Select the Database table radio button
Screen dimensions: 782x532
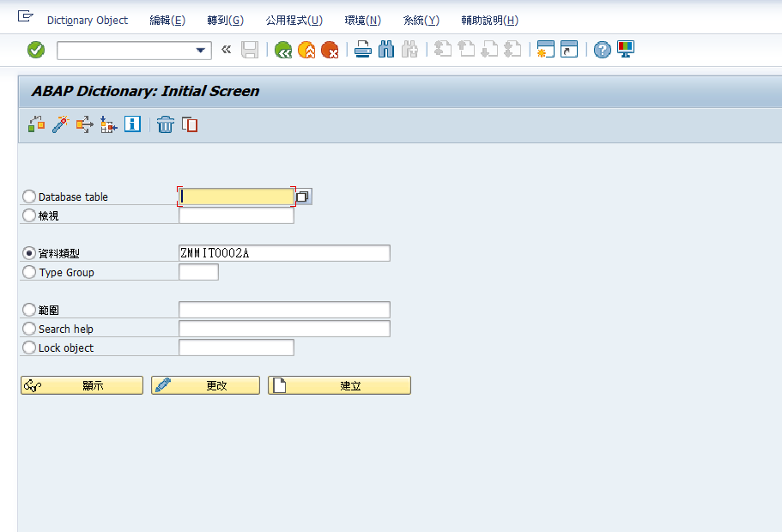pyautogui.click(x=28, y=196)
